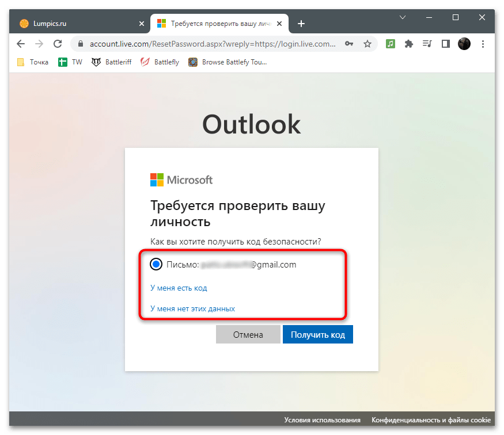Open the Chrome profile avatar
Viewport: 504px width, 435px height.
(x=464, y=44)
